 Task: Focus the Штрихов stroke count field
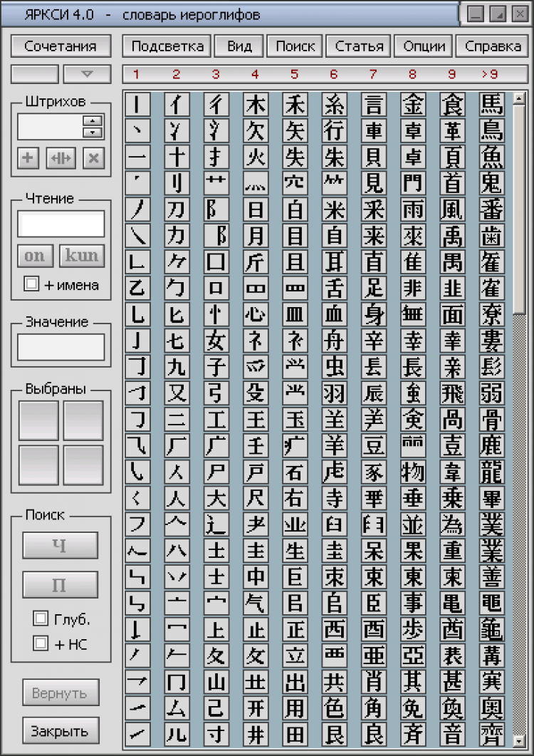[49, 127]
